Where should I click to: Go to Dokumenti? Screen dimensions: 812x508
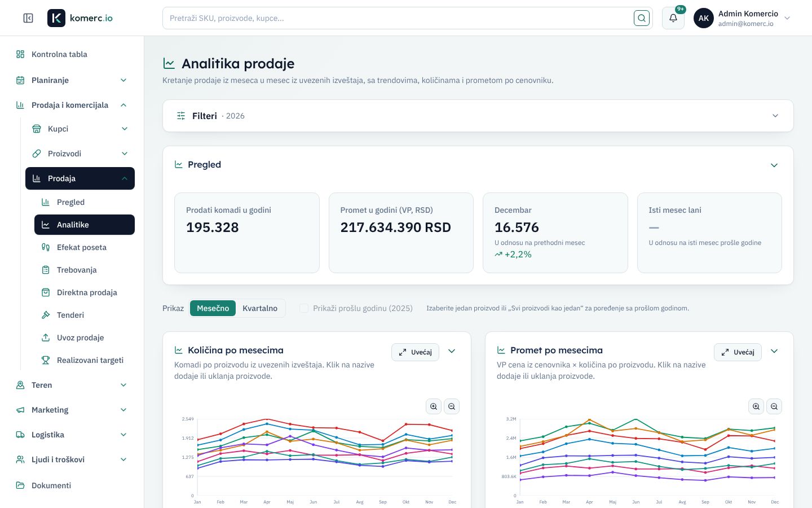click(x=72, y=485)
